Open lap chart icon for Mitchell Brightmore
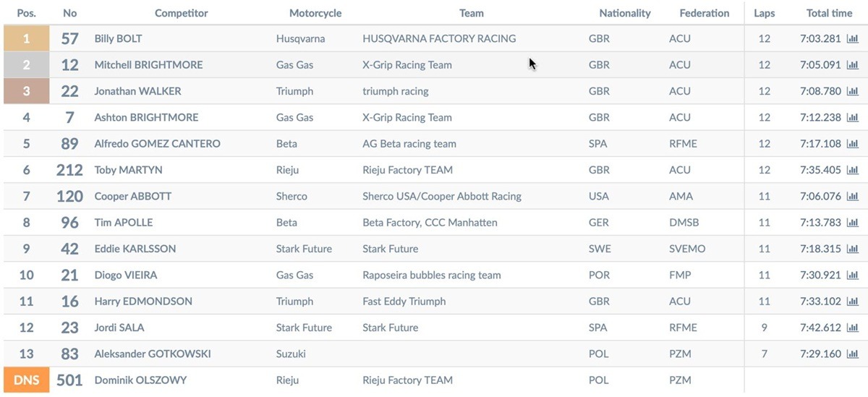This screenshot has height=397, width=868. click(852, 65)
